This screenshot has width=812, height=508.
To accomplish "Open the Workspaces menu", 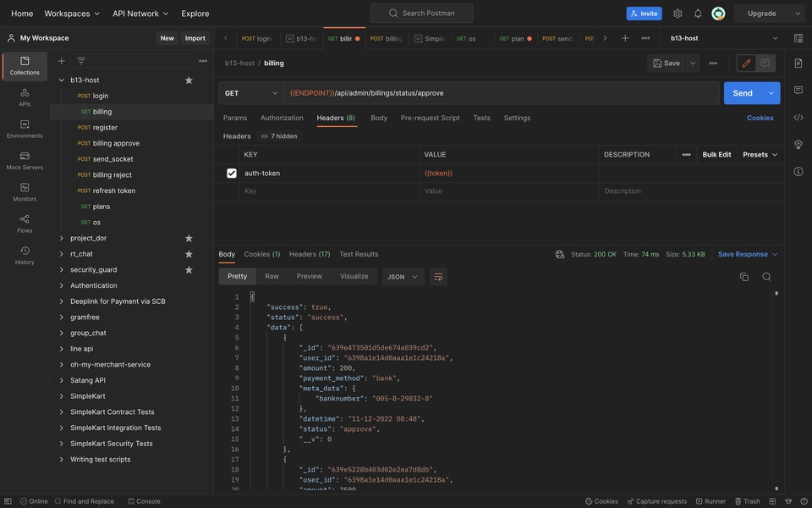I will click(x=72, y=14).
